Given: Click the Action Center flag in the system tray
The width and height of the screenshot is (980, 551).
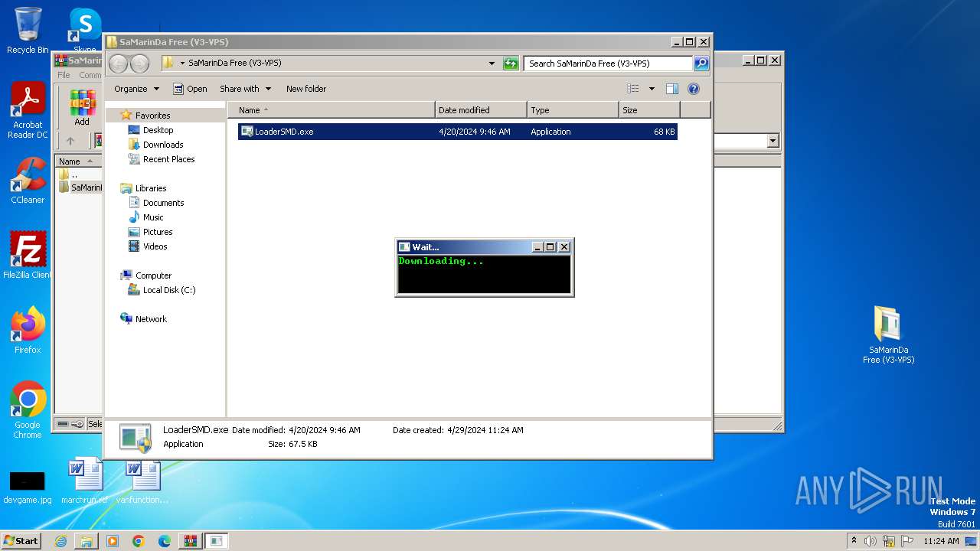Looking at the screenshot, I should tap(906, 541).
